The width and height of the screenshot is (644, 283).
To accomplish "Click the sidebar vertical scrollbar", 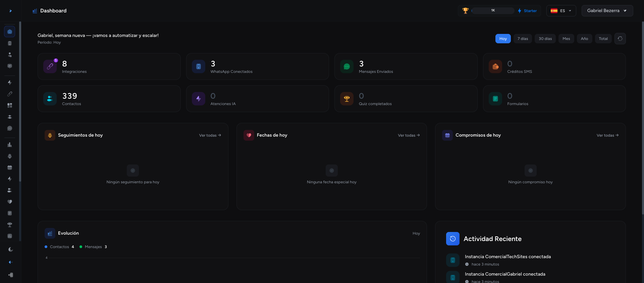I will pyautogui.click(x=20, y=101).
